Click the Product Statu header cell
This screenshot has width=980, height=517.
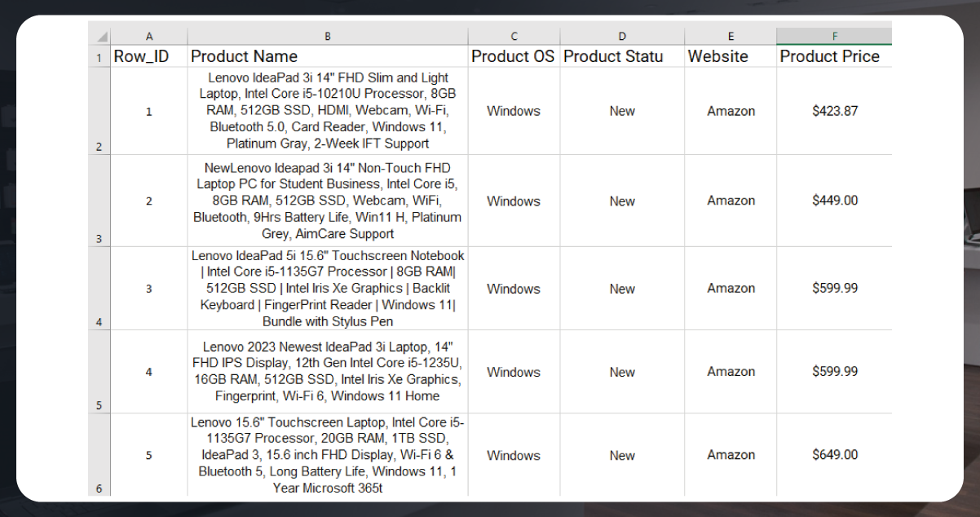[622, 56]
